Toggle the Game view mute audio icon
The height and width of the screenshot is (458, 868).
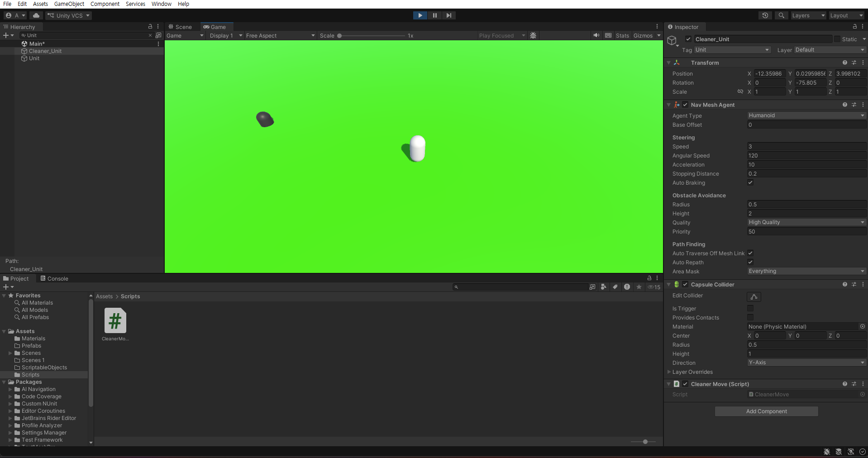click(x=596, y=35)
